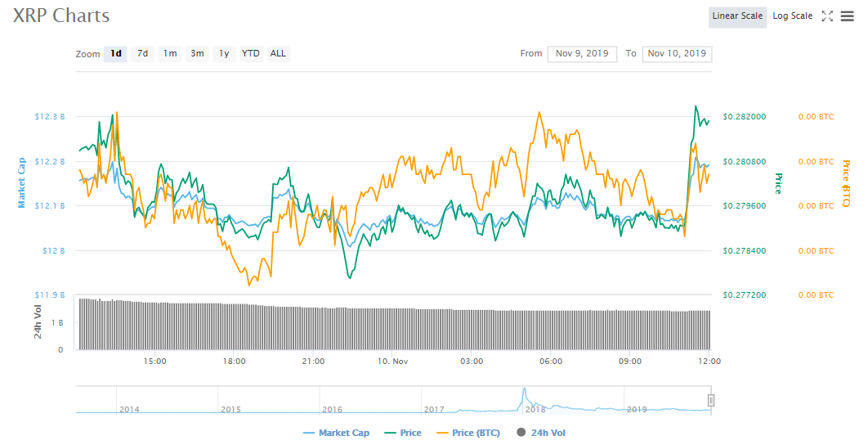
Task: Click the $11.9 B axis label
Action: [50, 295]
